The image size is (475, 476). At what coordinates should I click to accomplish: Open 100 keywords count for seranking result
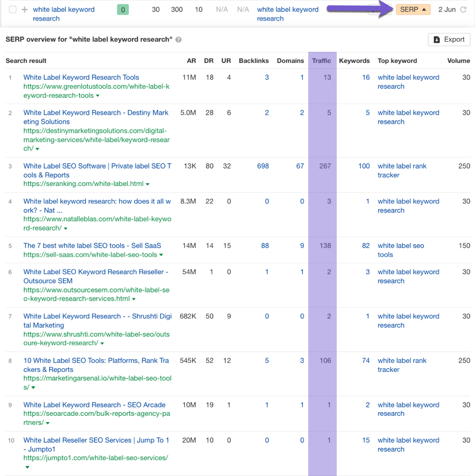(x=364, y=166)
